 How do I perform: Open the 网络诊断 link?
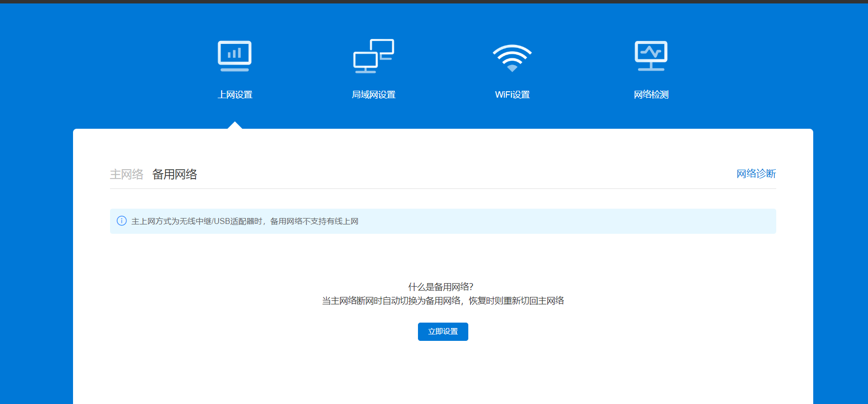pos(756,174)
